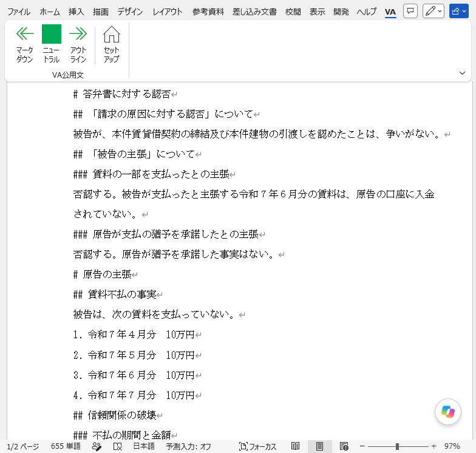Click the マークダウン left-arrow icon

tap(24, 34)
